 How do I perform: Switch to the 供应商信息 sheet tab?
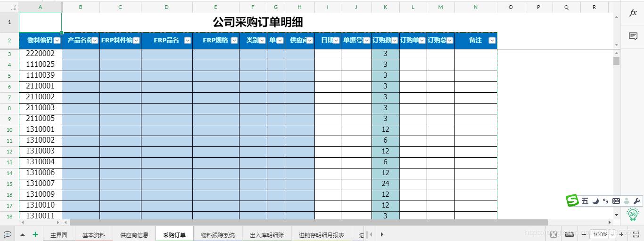point(134,235)
